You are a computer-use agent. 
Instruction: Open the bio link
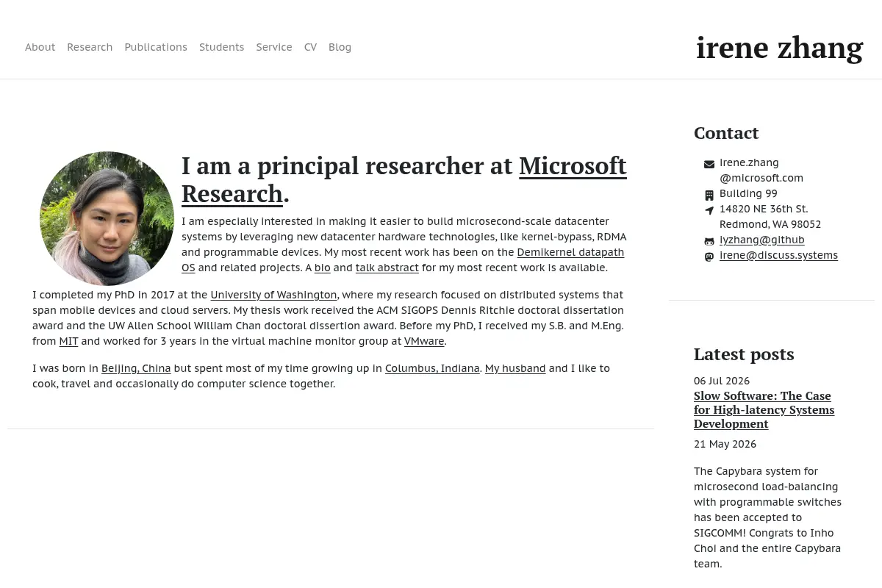[x=323, y=268]
